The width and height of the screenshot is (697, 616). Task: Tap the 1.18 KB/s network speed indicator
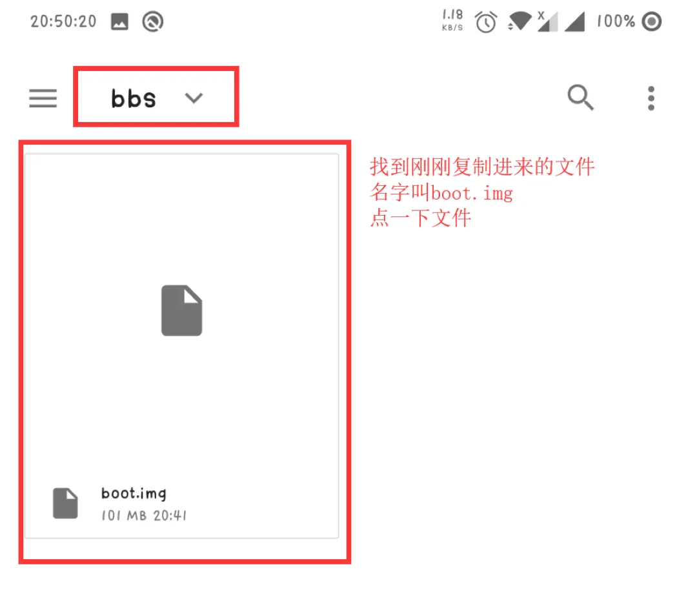click(452, 21)
